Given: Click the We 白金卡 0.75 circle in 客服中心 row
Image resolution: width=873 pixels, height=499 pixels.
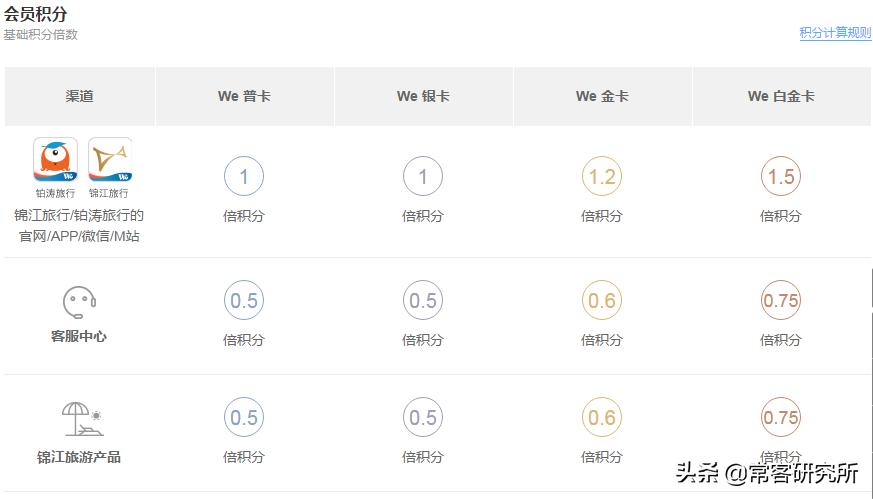Looking at the screenshot, I should pos(780,301).
